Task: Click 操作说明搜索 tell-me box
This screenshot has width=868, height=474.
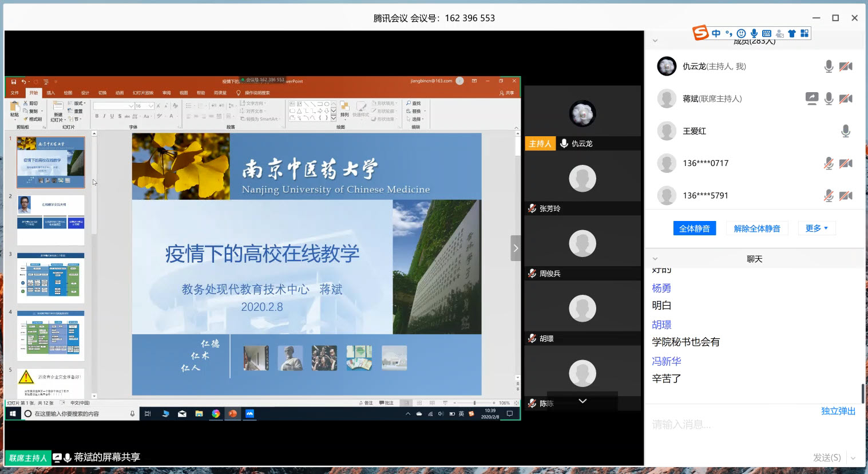Action: (253, 93)
